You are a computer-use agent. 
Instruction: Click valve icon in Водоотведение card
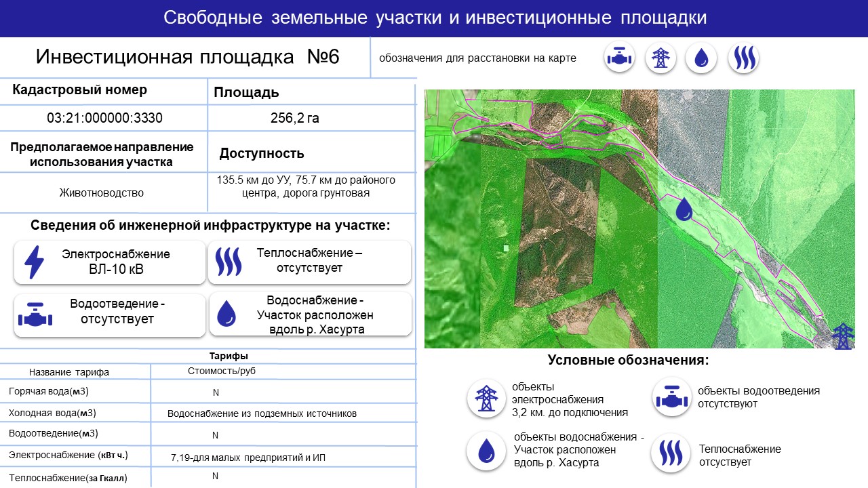[x=34, y=314]
